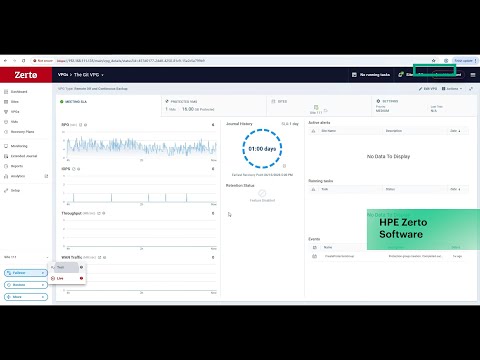Click the Analytics sidebar icon
Image resolution: width=480 pixels, height=360 pixels.
point(6,176)
